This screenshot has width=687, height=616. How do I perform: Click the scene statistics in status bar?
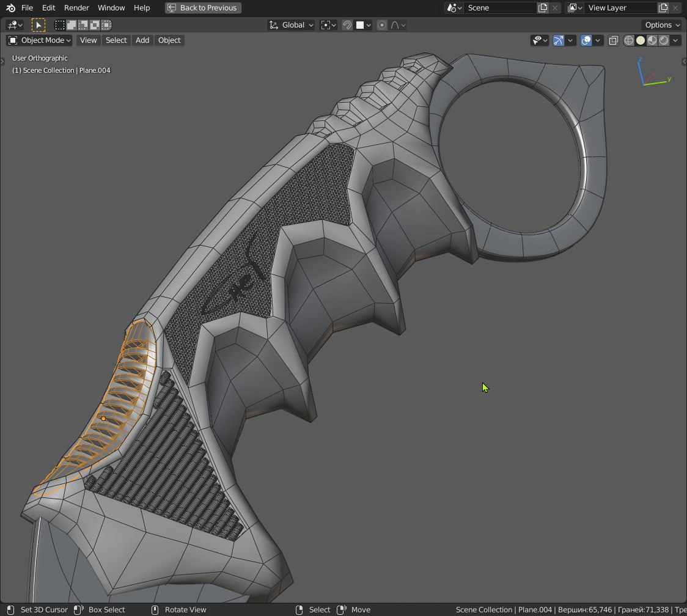571,610
